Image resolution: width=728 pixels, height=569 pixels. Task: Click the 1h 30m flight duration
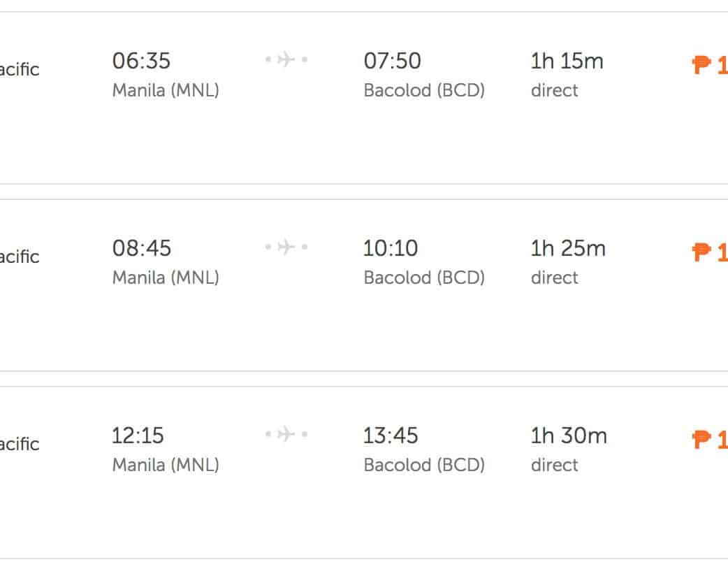(x=569, y=435)
